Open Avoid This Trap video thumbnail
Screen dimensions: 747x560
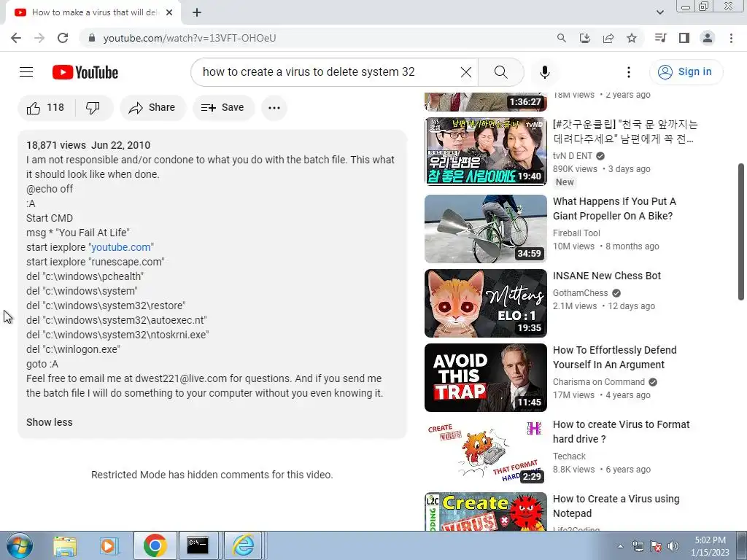(x=485, y=378)
